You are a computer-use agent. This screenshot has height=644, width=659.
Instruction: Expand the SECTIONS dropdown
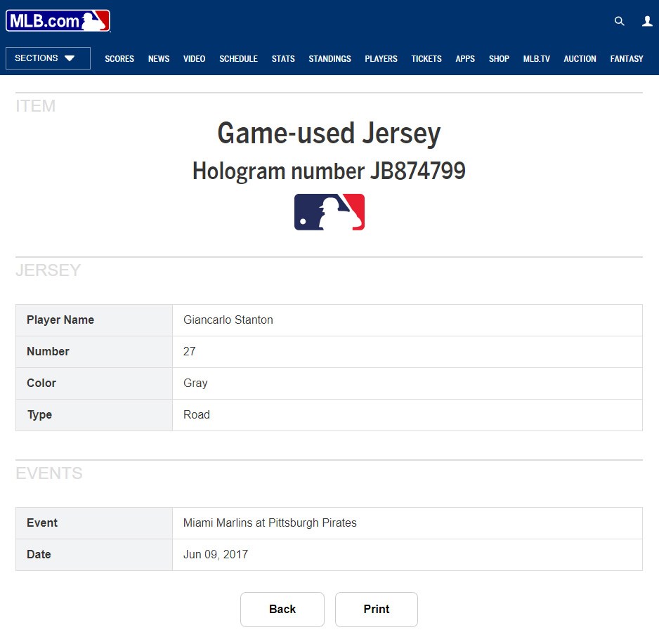click(x=48, y=58)
